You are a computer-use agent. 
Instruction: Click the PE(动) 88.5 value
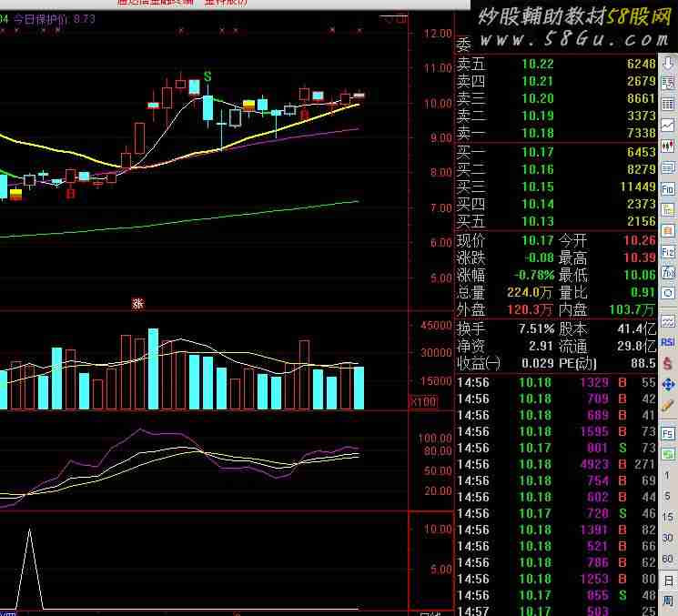tap(643, 364)
